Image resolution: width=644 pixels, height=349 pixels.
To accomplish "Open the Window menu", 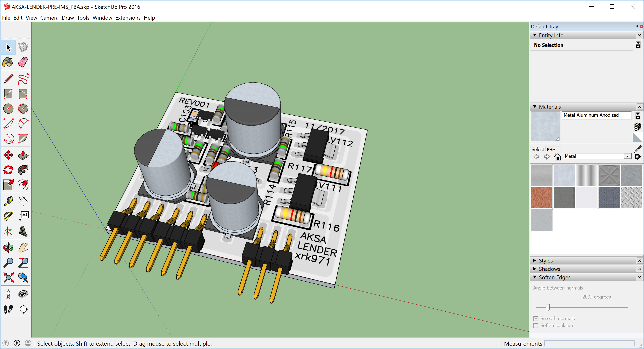I will pos(102,18).
